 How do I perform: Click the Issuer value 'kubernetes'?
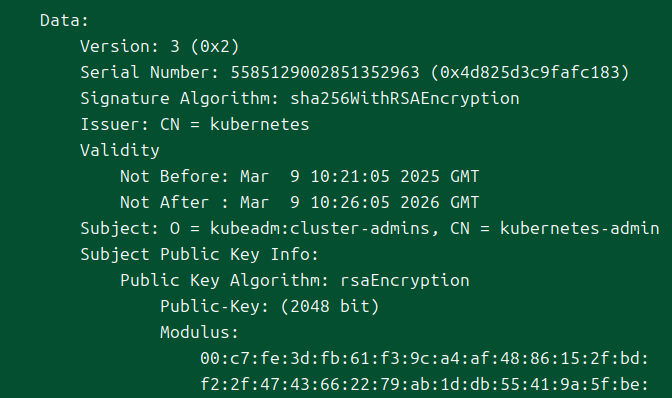click(x=259, y=124)
